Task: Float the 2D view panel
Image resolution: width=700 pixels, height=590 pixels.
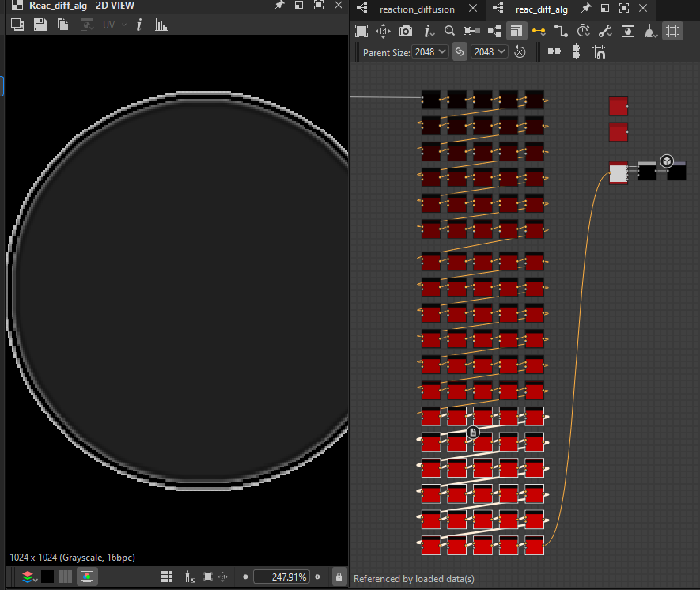Action: [x=299, y=6]
